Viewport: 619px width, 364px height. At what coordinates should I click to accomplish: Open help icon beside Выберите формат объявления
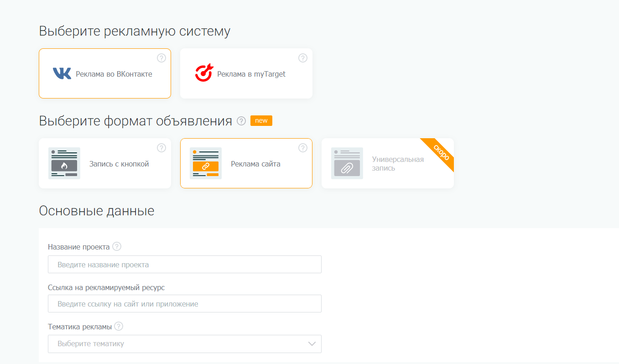pos(242,121)
